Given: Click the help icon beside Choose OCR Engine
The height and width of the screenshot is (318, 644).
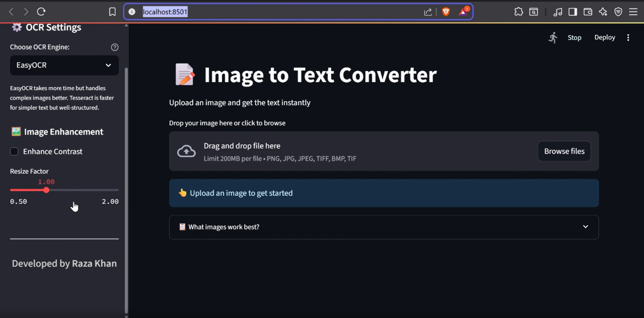Looking at the screenshot, I should (x=114, y=47).
